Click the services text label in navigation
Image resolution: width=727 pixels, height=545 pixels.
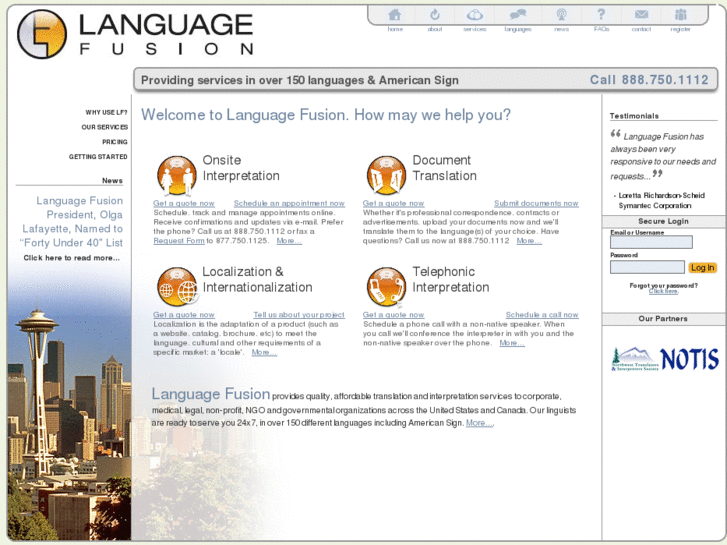pos(475,29)
